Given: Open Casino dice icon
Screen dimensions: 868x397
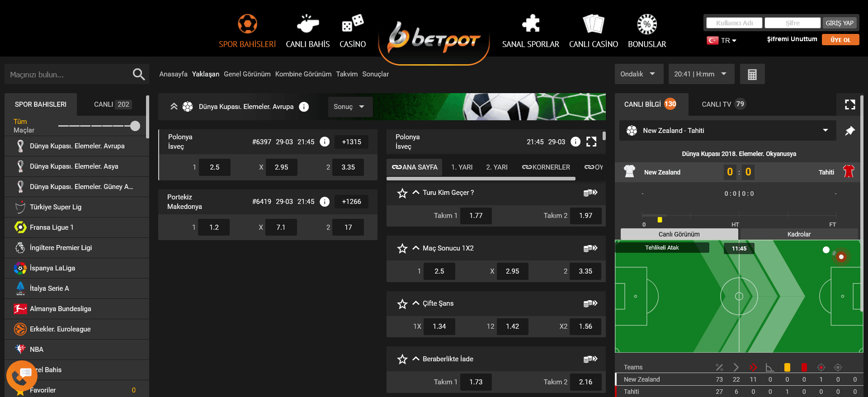Looking at the screenshot, I should coord(353,24).
